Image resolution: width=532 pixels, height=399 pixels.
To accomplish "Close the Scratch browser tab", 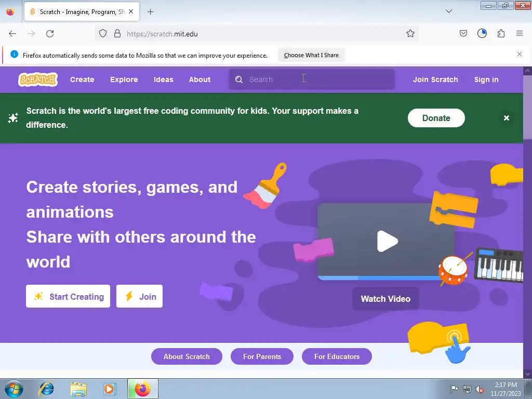I will tap(131, 11).
